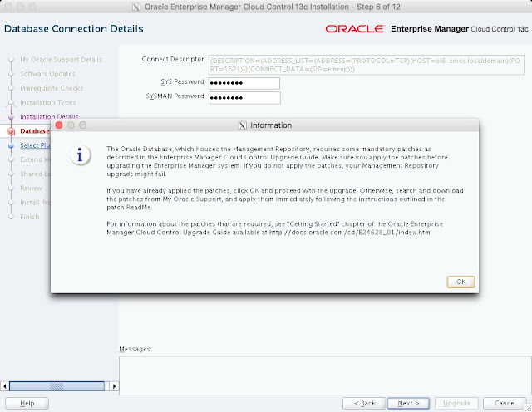532x412 pixels.
Task: Click the blue step marker beside Select Plug-ins
Action: point(11,145)
